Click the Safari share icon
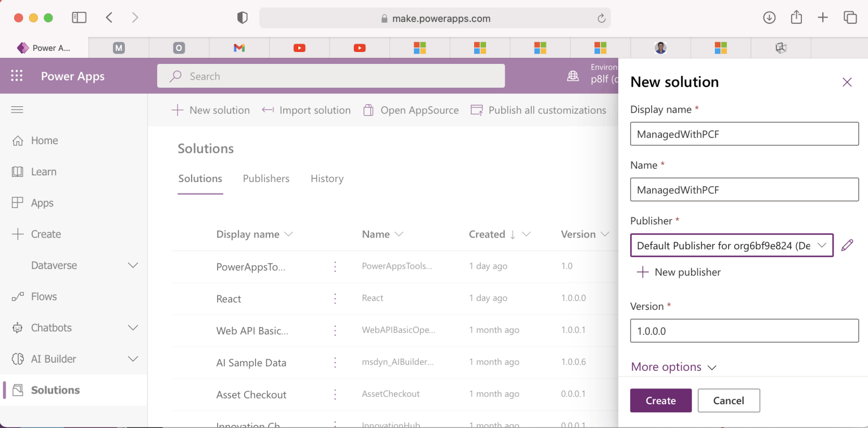This screenshot has width=868, height=428. (796, 18)
